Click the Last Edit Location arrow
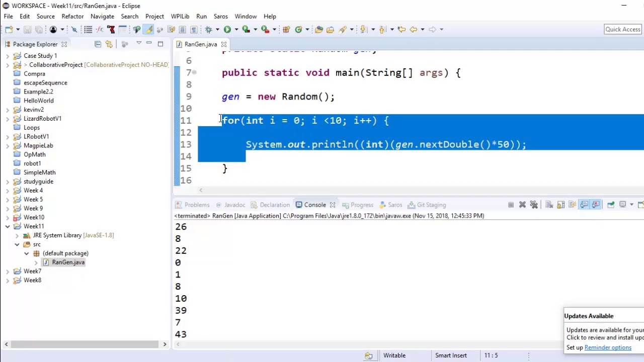 click(x=401, y=29)
